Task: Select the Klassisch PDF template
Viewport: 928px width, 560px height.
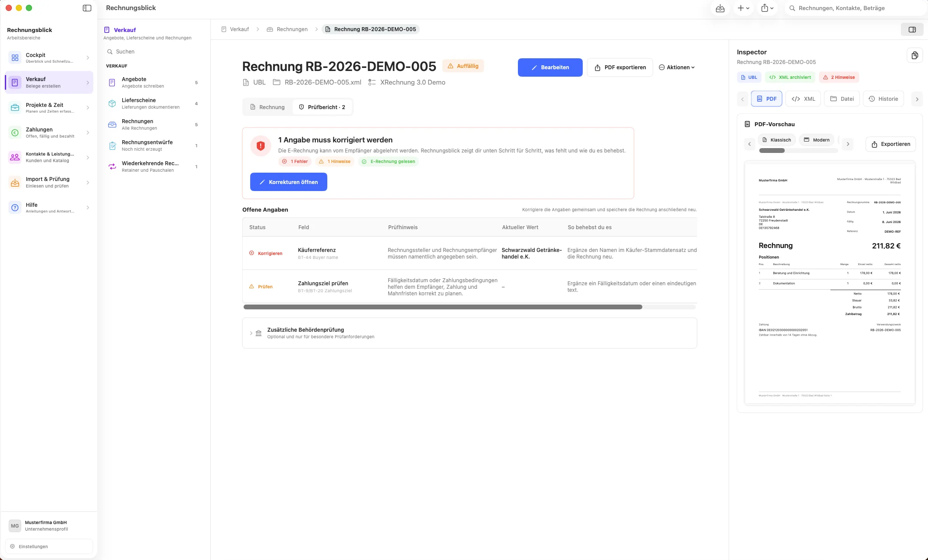Action: [x=777, y=140]
